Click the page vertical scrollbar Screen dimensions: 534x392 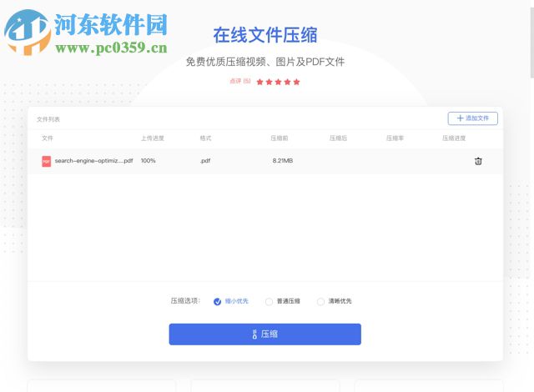click(532, 43)
